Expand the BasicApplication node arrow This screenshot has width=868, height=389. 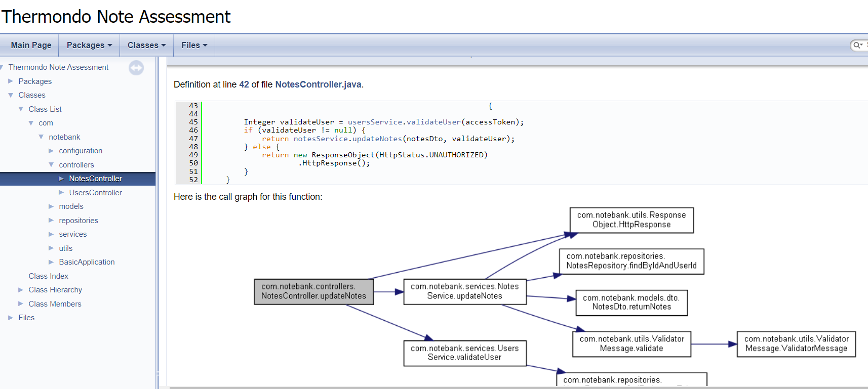click(51, 262)
